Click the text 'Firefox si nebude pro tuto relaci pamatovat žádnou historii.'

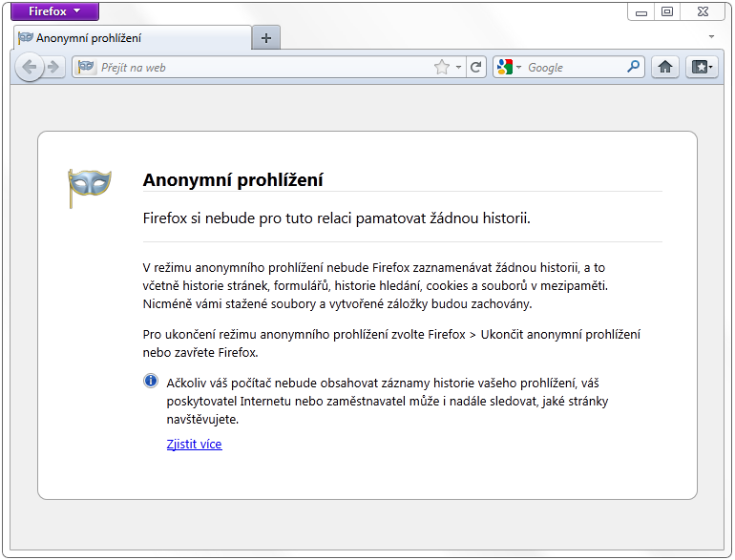[x=337, y=218]
